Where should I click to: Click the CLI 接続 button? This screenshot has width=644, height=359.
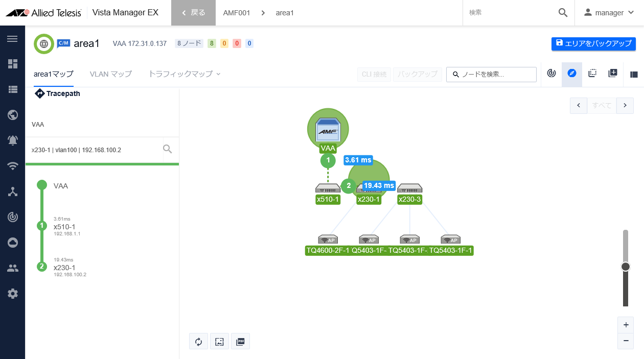(x=374, y=74)
